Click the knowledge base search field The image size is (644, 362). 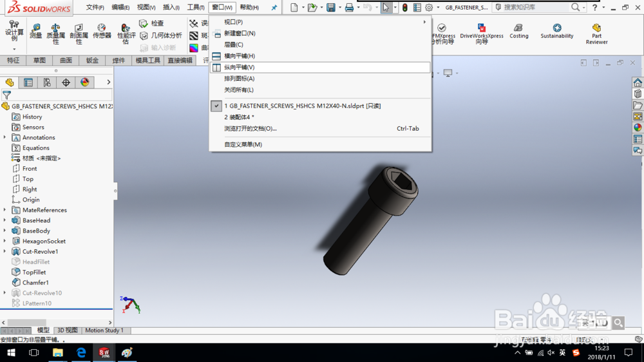(536, 7)
